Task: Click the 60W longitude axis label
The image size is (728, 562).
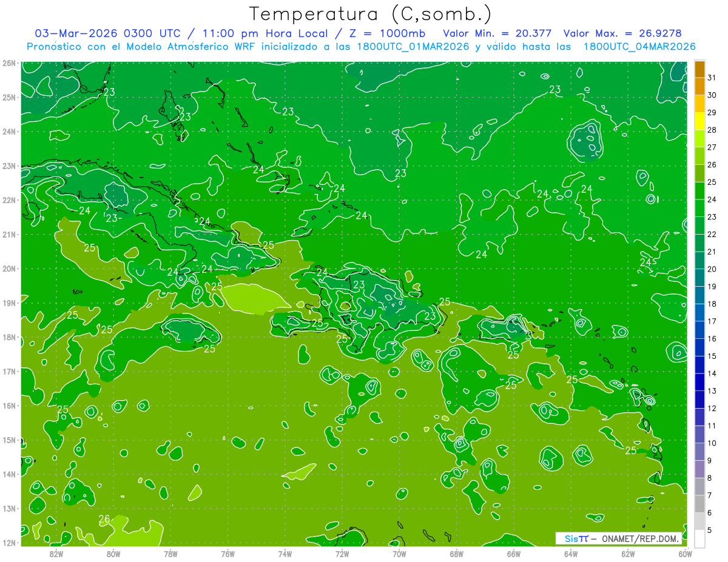Action: pyautogui.click(x=686, y=554)
